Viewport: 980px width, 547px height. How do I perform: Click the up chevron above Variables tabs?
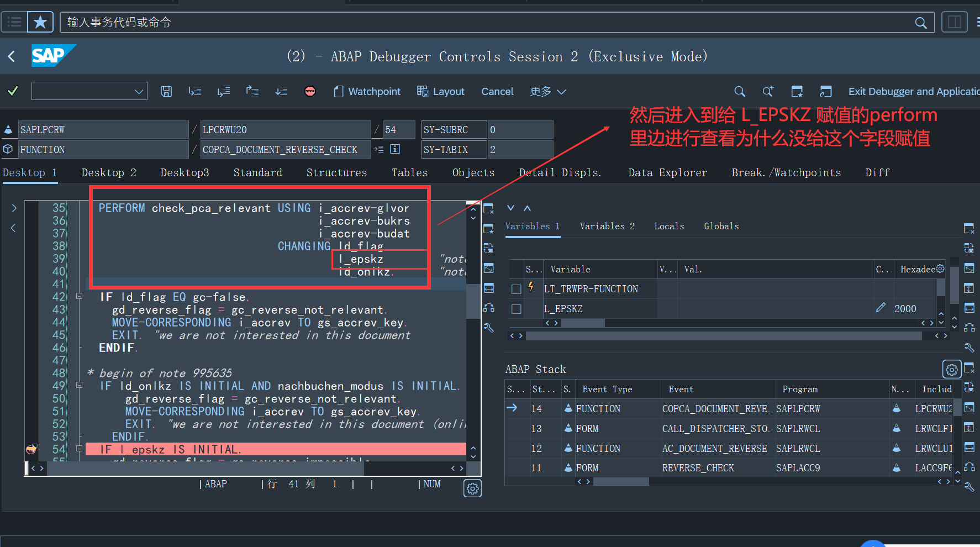(x=527, y=208)
